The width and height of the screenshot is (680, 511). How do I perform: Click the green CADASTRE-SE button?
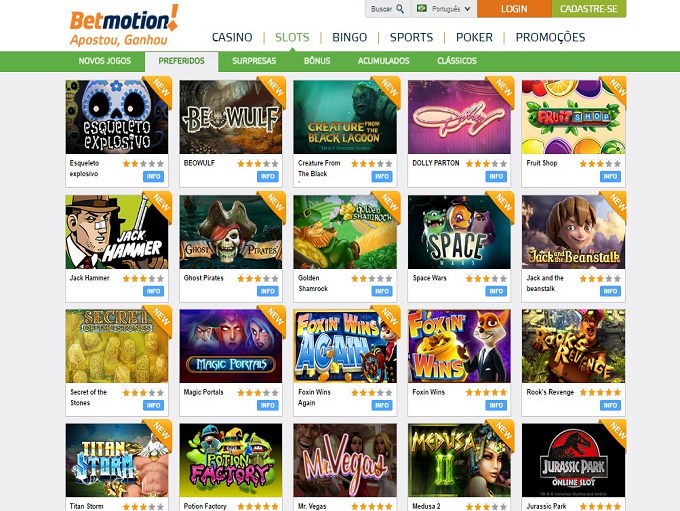point(588,9)
